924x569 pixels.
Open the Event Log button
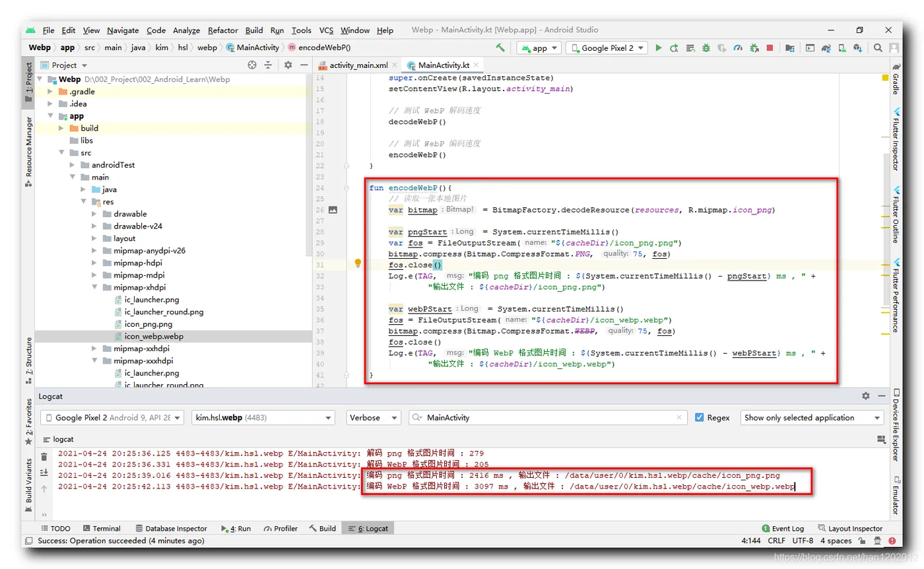(783, 528)
